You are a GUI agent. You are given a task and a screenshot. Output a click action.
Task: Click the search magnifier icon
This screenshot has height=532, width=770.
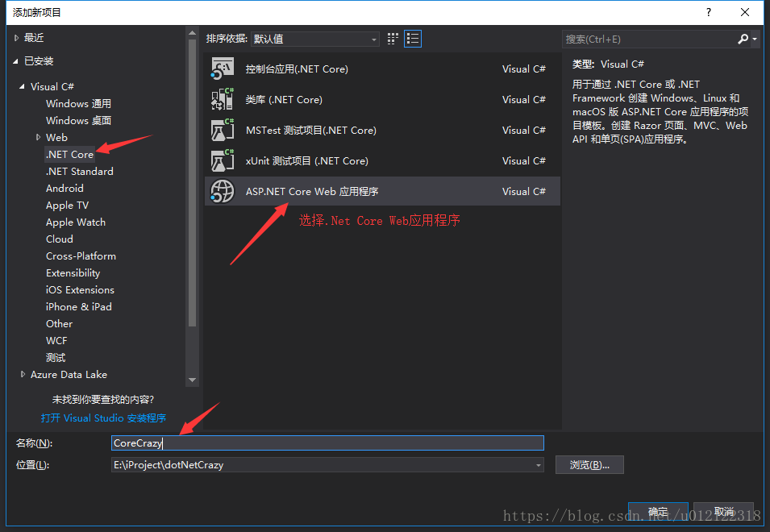pyautogui.click(x=743, y=39)
